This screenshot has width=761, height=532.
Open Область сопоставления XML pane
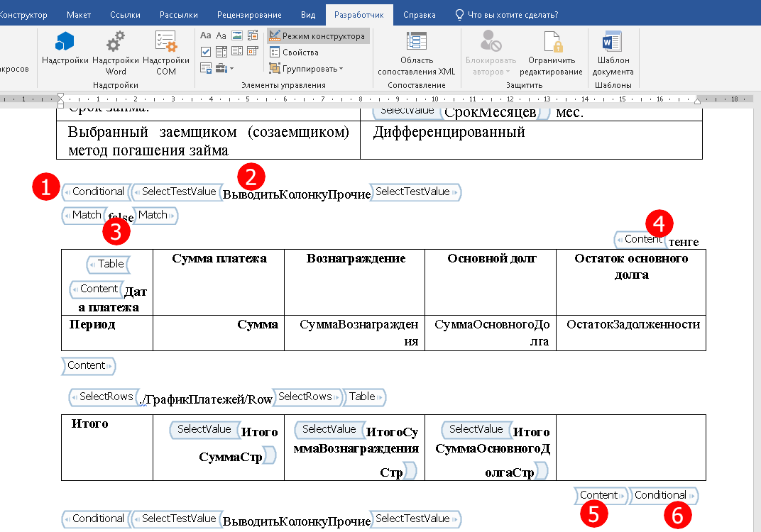(x=417, y=53)
